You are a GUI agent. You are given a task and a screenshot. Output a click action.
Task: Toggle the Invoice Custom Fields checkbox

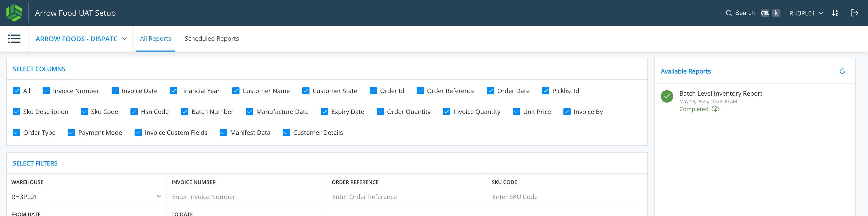[138, 132]
